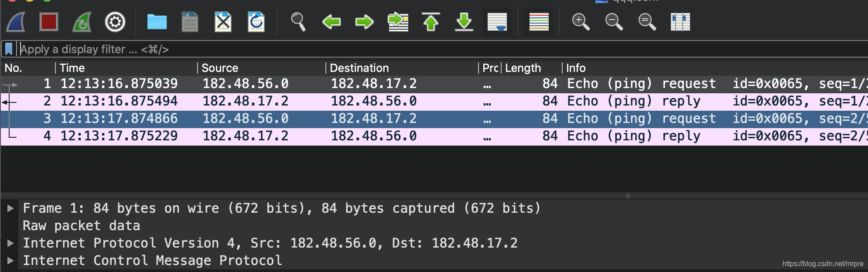Go back in packet history (left arrow)
868x272 pixels.
point(331,21)
